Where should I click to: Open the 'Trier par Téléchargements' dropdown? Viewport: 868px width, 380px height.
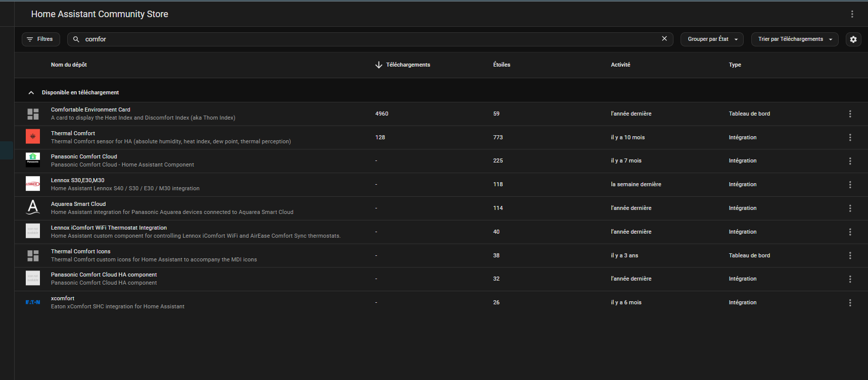tap(794, 39)
